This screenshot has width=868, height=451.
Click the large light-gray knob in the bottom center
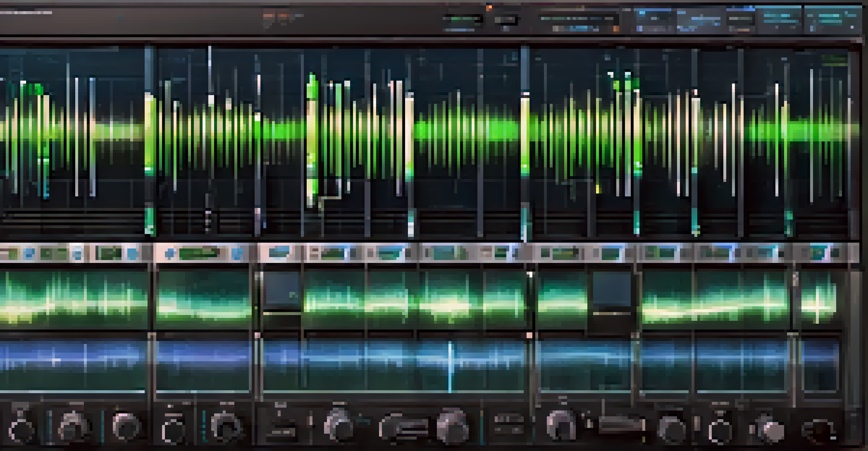tap(452, 427)
